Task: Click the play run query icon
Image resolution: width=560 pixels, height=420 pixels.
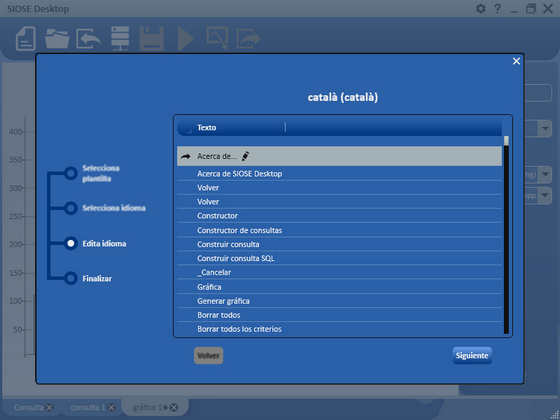Action: click(x=186, y=38)
